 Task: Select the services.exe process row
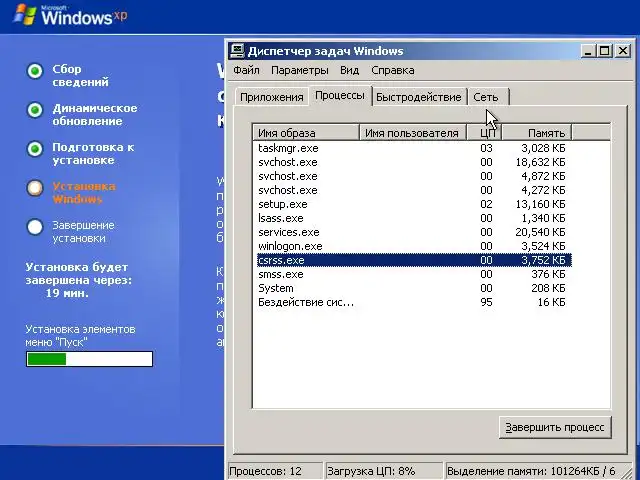point(414,232)
